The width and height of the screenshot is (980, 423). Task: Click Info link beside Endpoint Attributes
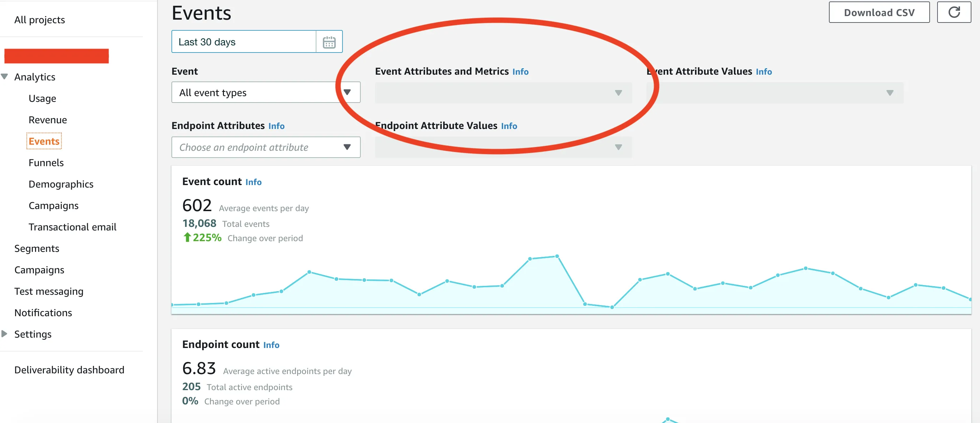pos(276,126)
